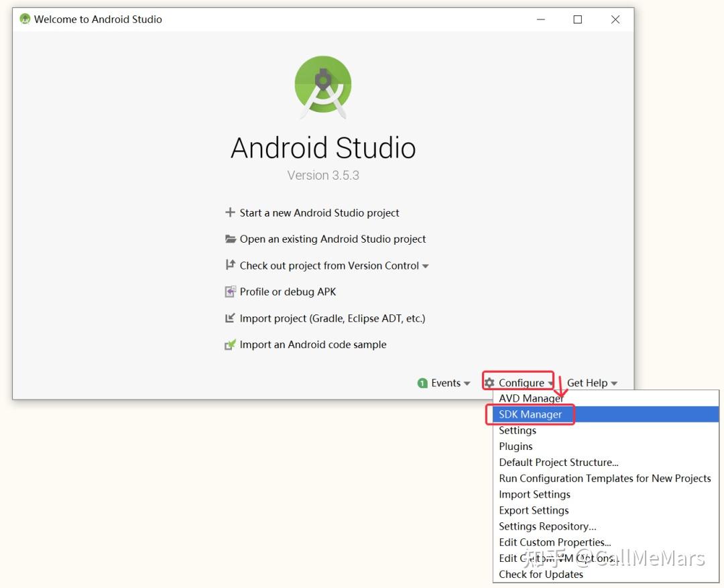Click the Android Studio logo
This screenshot has width=724, height=588.
point(323,87)
